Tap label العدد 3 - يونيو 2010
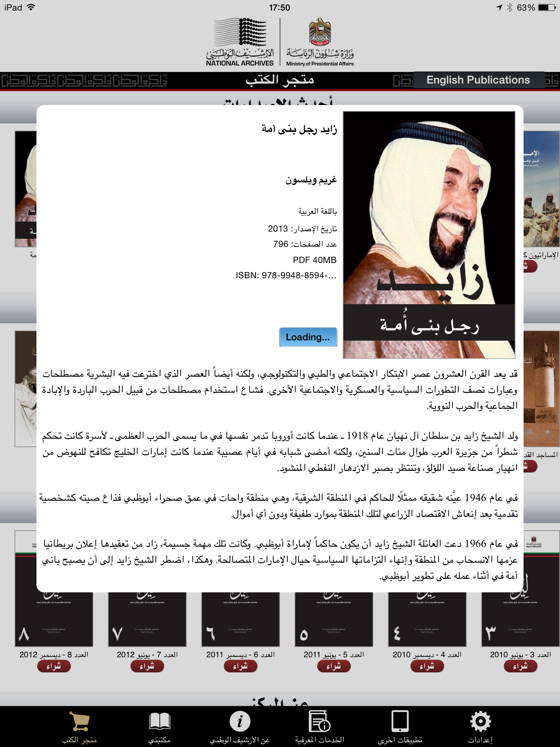This screenshot has width=560, height=747. pyautogui.click(x=521, y=654)
